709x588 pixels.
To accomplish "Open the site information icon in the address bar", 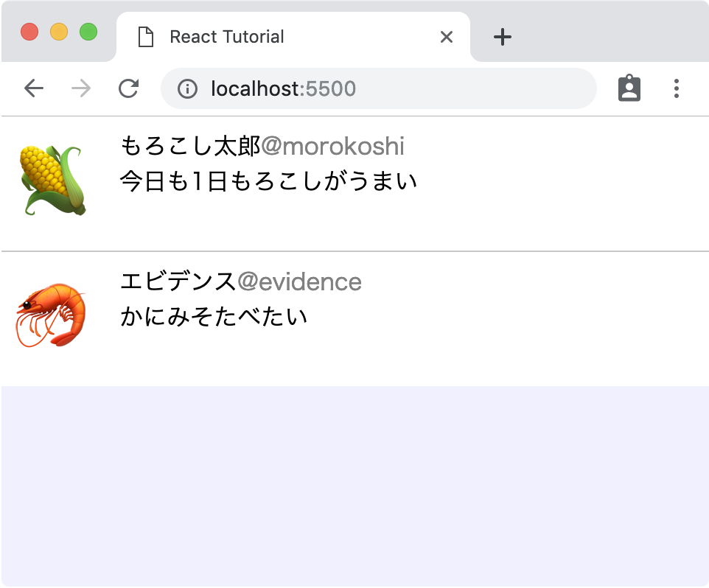I will click(187, 88).
